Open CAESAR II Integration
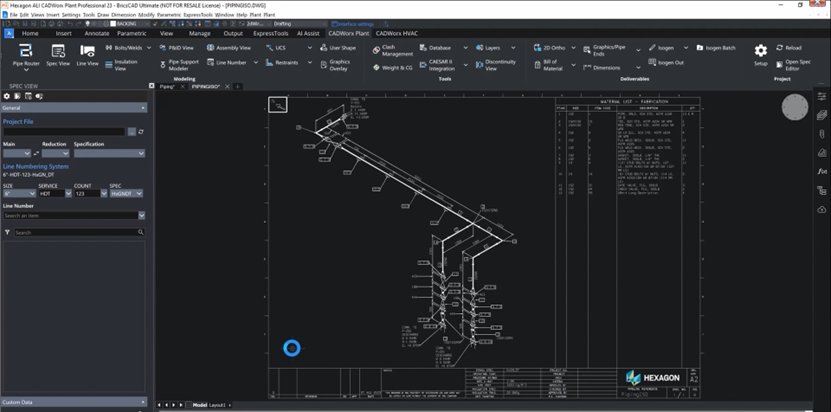 click(437, 65)
